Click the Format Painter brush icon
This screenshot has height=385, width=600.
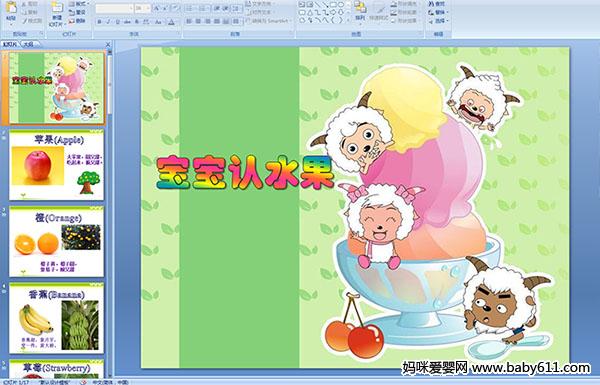pyautogui.click(x=25, y=21)
